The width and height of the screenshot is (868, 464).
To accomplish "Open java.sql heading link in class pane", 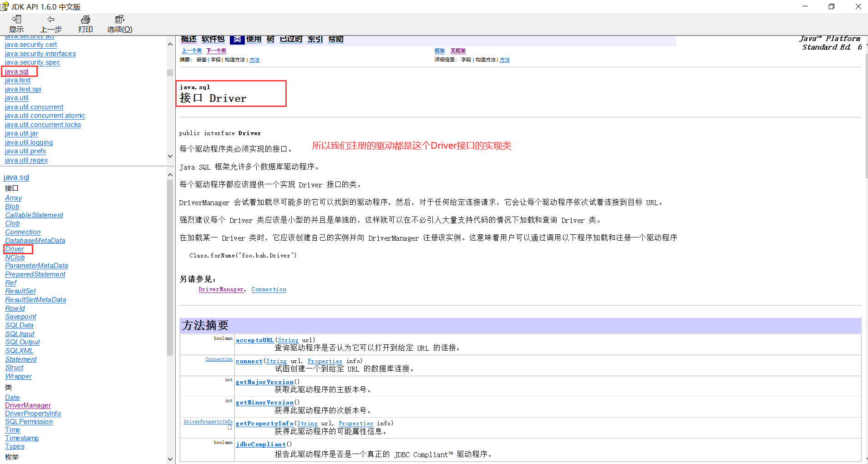I will pos(16,177).
